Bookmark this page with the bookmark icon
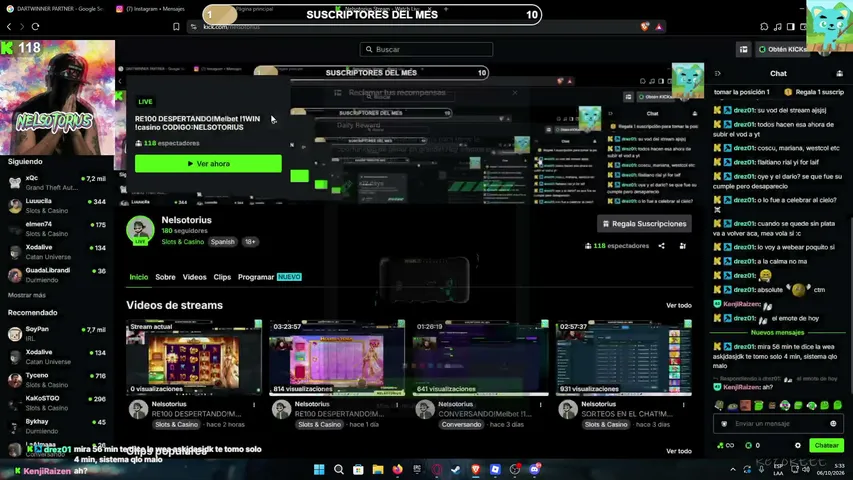 [176, 26]
